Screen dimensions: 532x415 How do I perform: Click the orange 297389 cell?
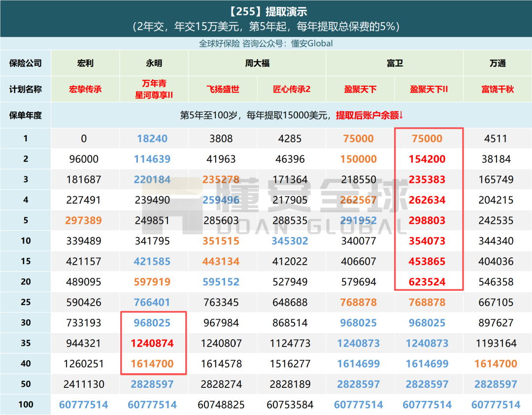click(83, 220)
